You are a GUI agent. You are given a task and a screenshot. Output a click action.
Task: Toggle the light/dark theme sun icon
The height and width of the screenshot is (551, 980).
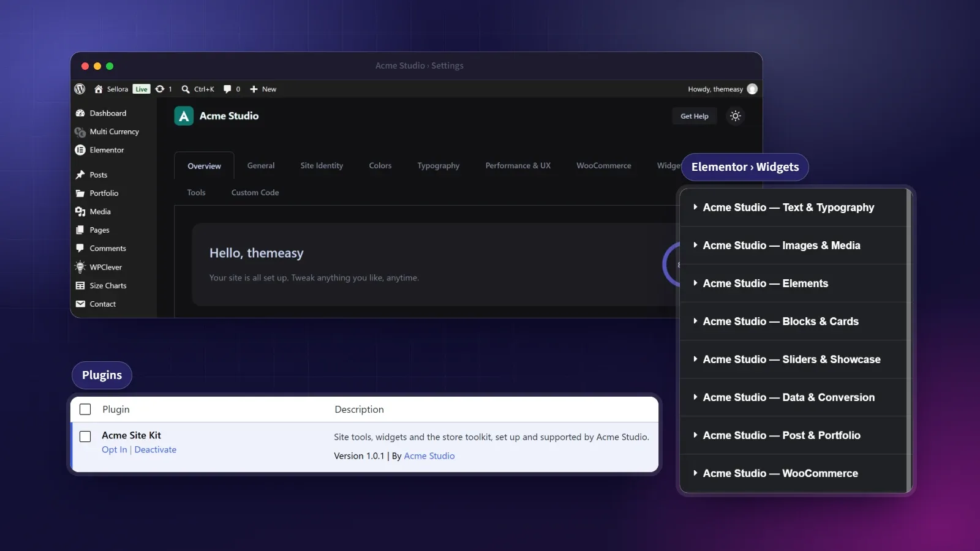point(736,116)
